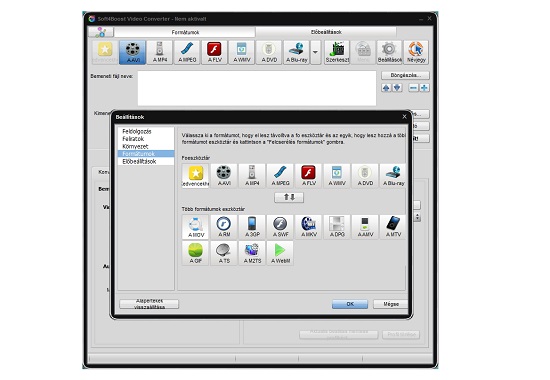
Task: Select A M2TS in more formats toolbar
Action: [x=252, y=253]
